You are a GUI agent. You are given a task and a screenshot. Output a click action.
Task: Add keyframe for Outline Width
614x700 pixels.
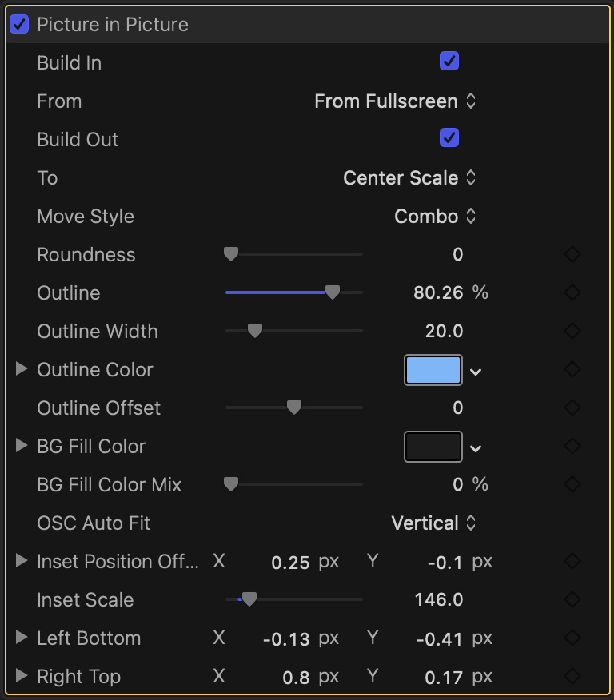pyautogui.click(x=572, y=332)
